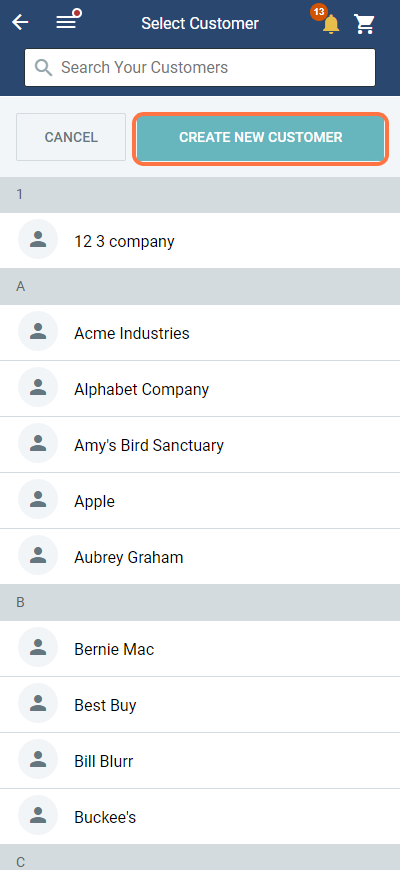Image resolution: width=400 pixels, height=870 pixels.
Task: Open the shopping cart icon
Action: tap(364, 24)
